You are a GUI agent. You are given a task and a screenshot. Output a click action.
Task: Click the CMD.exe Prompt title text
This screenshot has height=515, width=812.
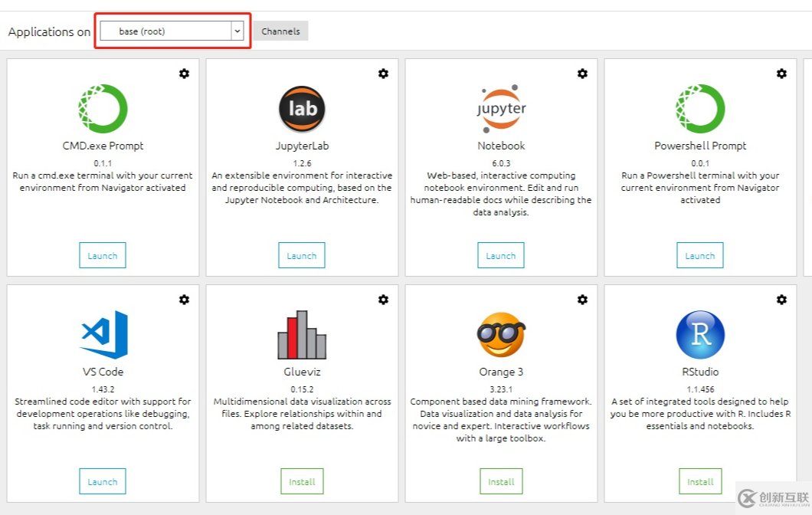pos(103,146)
